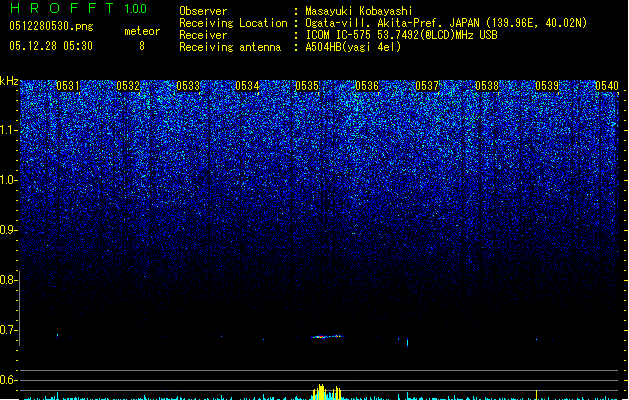This screenshot has height=400, width=629.
Task: Click the 0539 time marker
Action: (x=547, y=86)
